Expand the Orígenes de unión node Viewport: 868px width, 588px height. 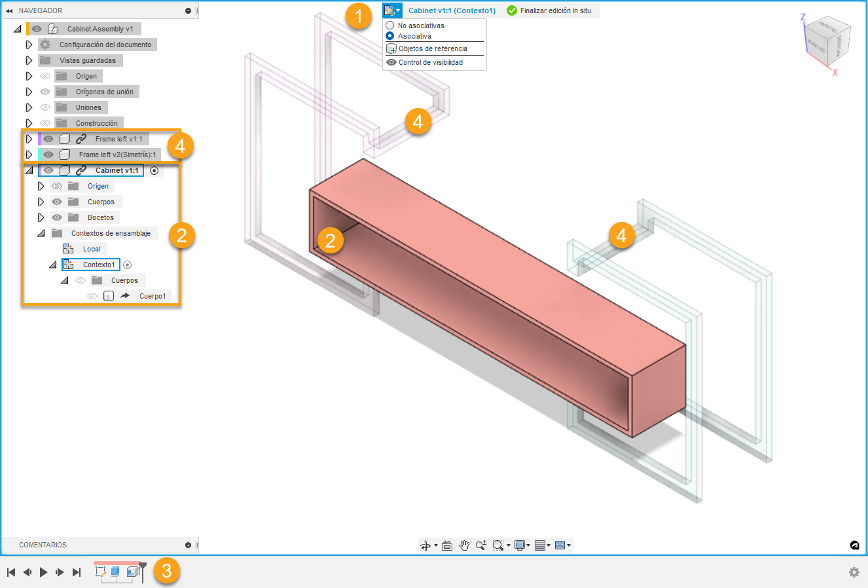point(29,92)
